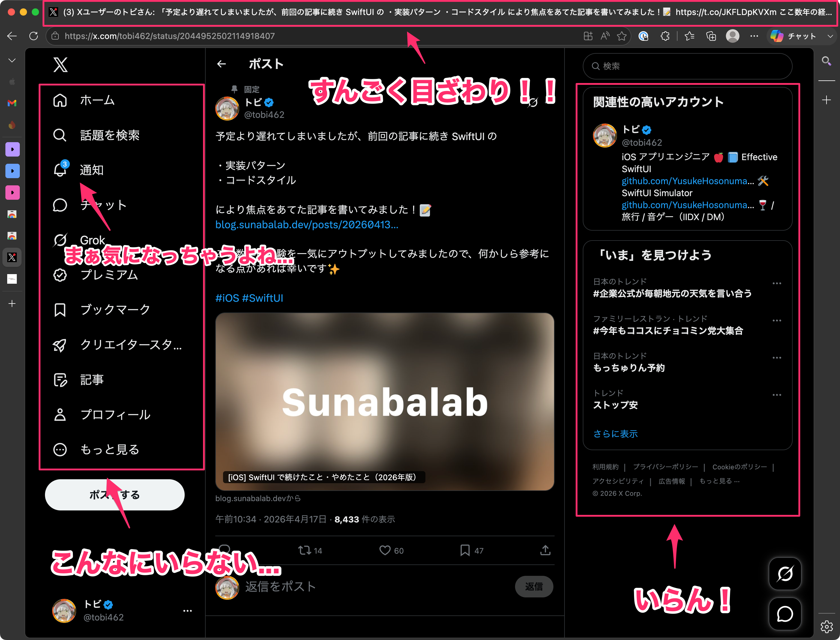Expand もっと見る in the left navigation
This screenshot has height=640, width=840.
(x=96, y=450)
